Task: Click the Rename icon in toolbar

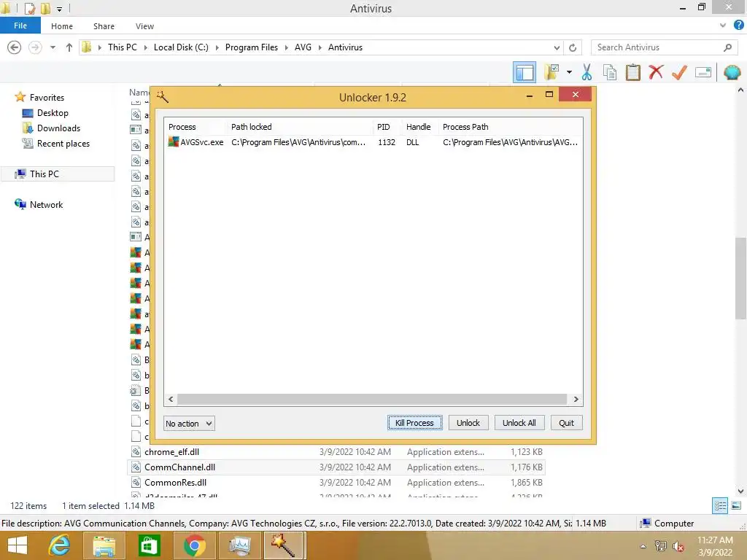Action: [703, 72]
